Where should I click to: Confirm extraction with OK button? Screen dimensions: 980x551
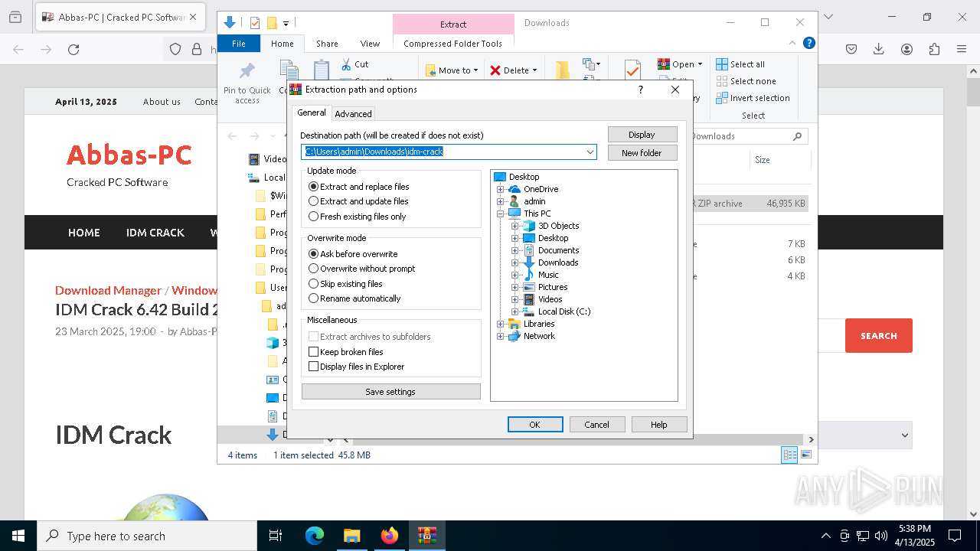[x=535, y=425]
